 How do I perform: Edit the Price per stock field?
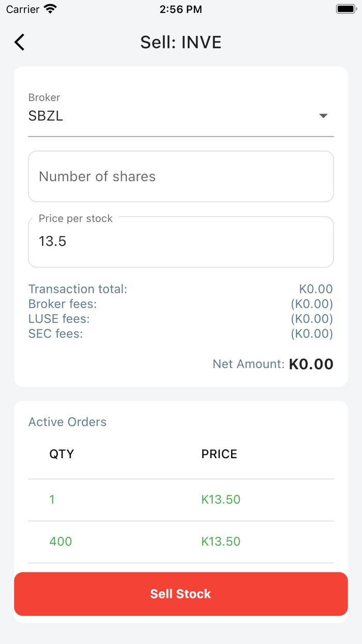[181, 242]
